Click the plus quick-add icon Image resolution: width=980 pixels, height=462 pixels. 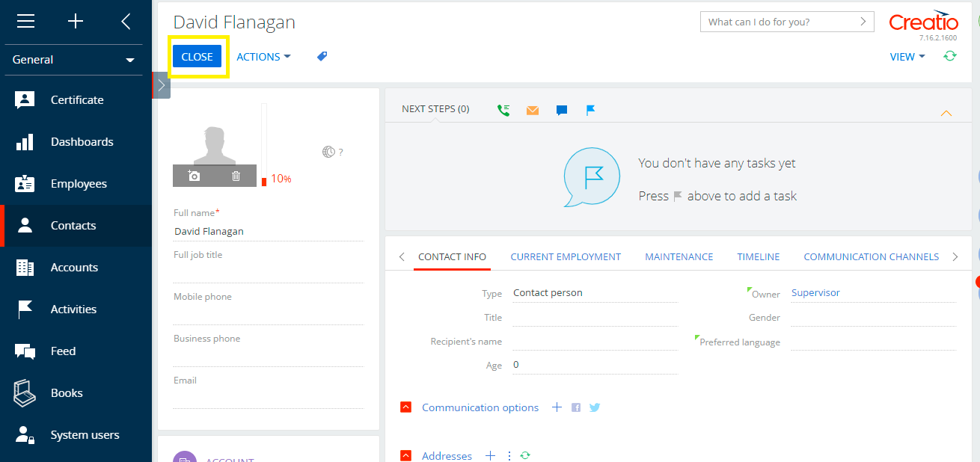76,22
